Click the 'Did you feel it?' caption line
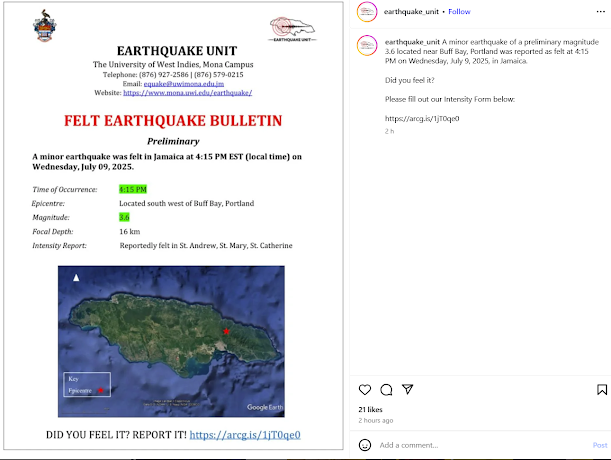Screen dimensions: 611x460 (x=410, y=80)
